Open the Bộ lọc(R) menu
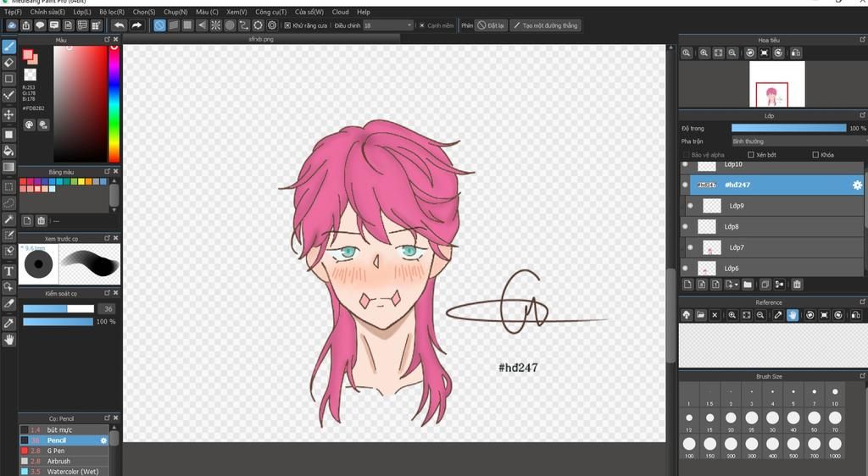The height and width of the screenshot is (476, 868). (x=112, y=12)
